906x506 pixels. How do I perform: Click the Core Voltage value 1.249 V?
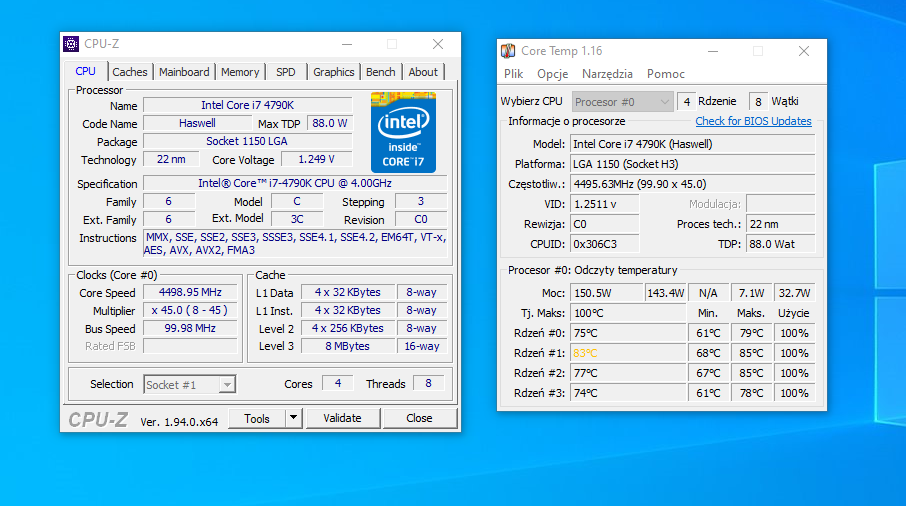click(317, 159)
